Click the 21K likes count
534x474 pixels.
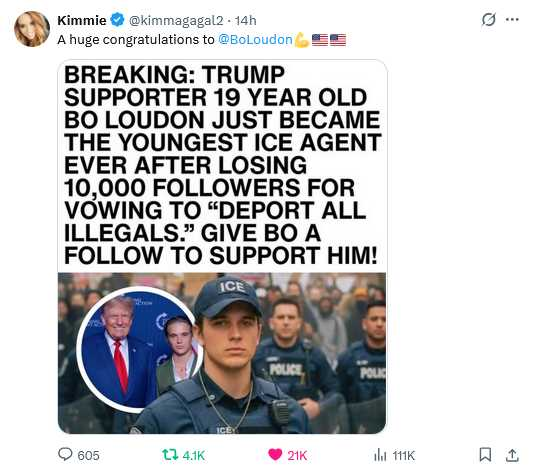click(x=297, y=456)
